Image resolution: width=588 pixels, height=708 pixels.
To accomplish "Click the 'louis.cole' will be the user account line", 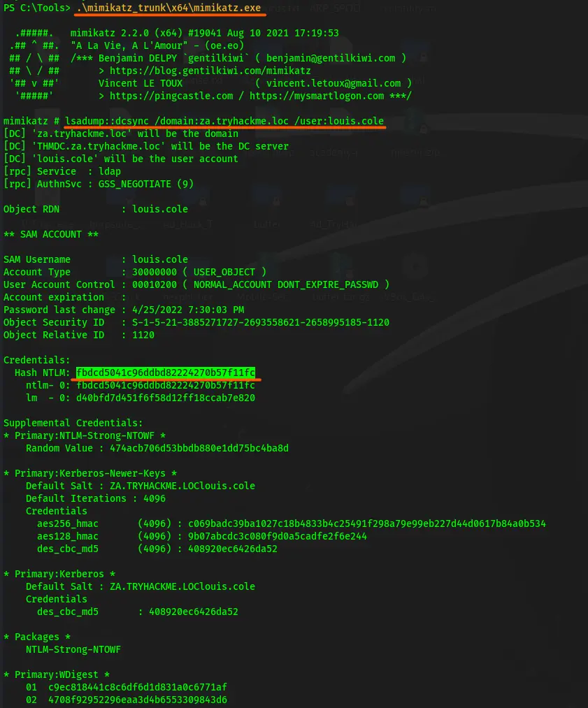I will (120, 159).
